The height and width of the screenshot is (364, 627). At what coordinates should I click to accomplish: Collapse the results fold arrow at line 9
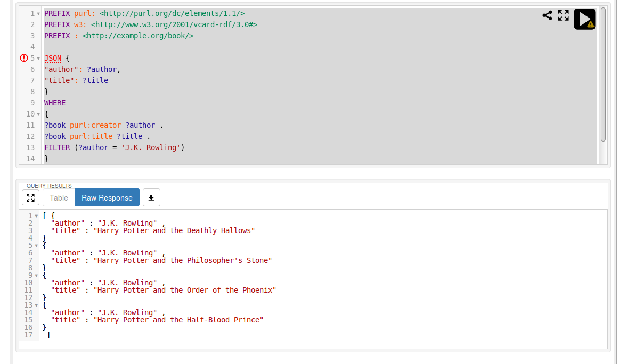click(x=36, y=275)
